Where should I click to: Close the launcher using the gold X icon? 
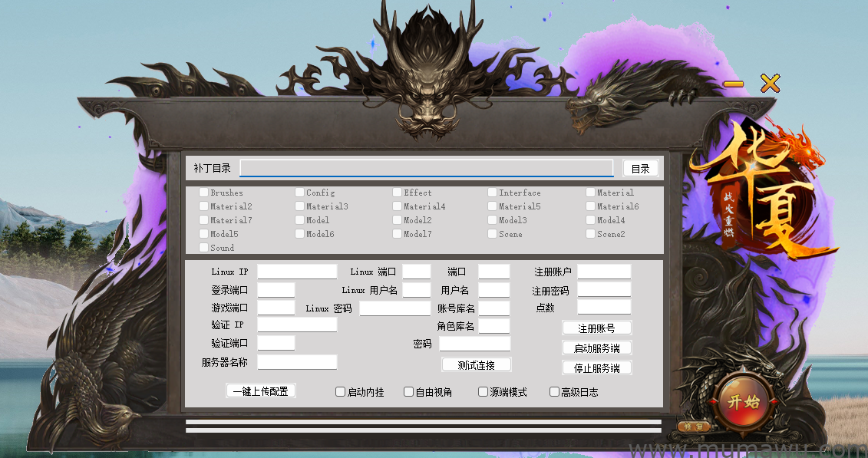tap(770, 84)
